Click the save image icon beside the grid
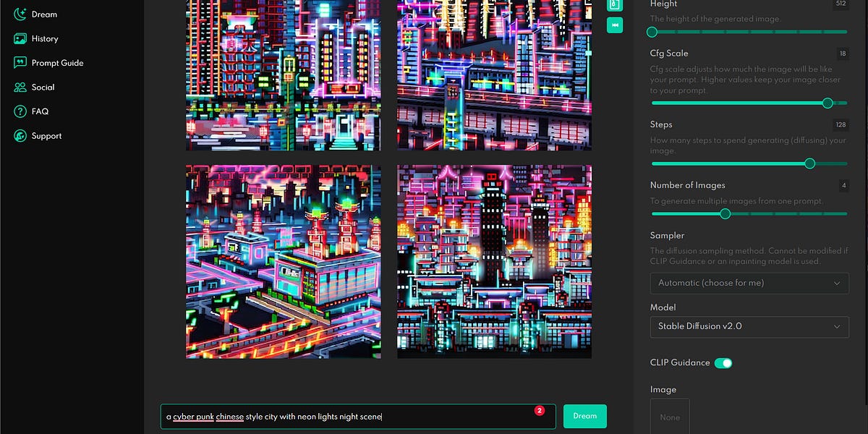The image size is (868, 434). (x=615, y=6)
